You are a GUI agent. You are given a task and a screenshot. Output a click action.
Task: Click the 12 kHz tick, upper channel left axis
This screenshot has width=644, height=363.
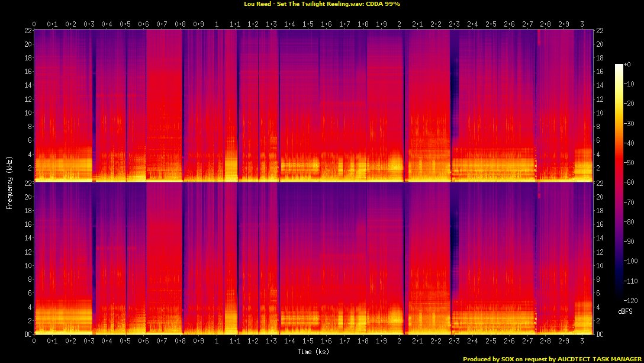pyautogui.click(x=28, y=99)
